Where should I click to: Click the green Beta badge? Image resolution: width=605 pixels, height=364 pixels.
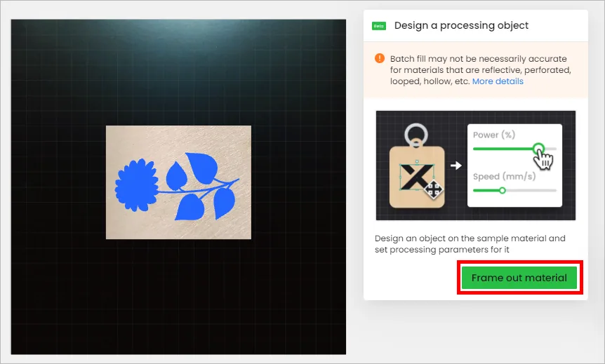(x=379, y=26)
